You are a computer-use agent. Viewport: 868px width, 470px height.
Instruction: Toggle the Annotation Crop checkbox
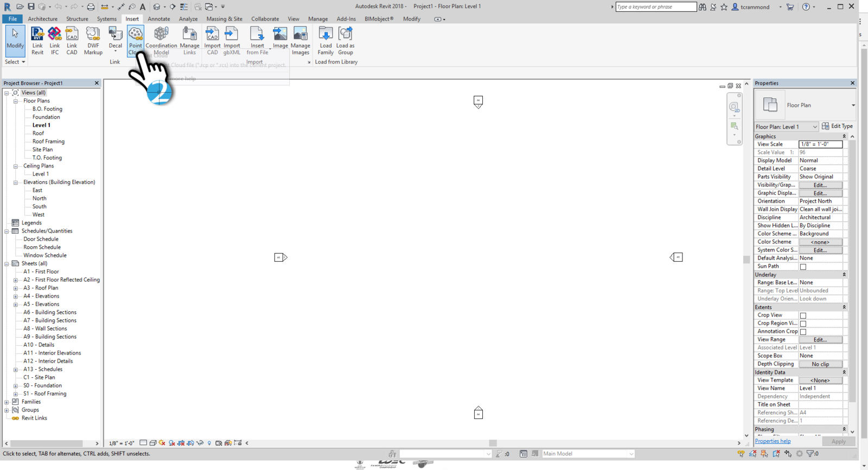[803, 332]
